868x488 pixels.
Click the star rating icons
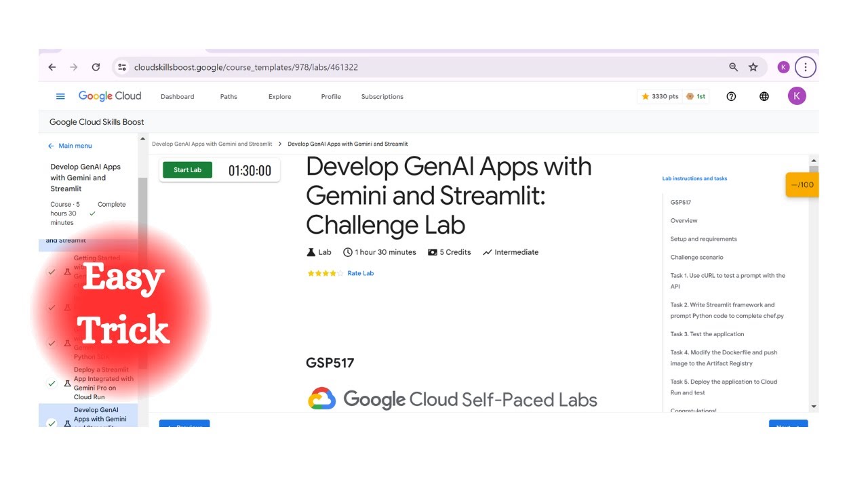tap(325, 273)
